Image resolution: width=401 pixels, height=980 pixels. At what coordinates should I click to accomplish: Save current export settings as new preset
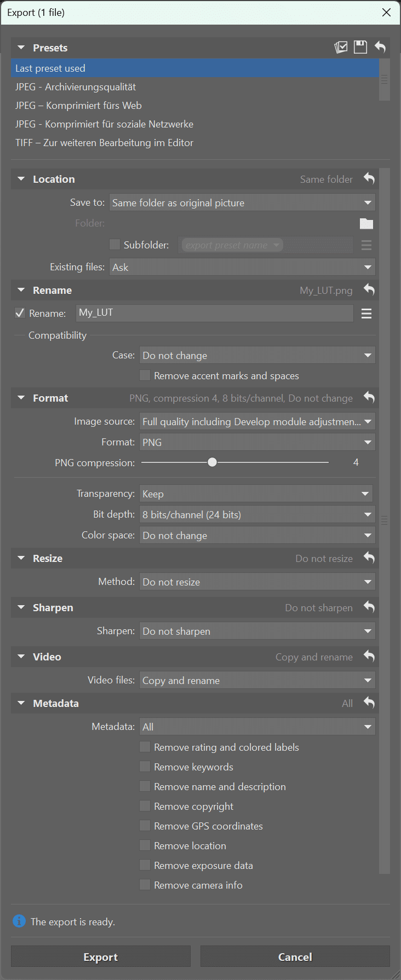coord(360,47)
